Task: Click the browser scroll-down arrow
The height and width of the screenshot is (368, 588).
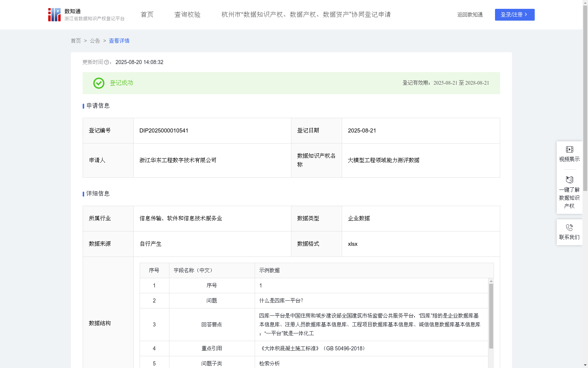Action: click(x=585, y=365)
